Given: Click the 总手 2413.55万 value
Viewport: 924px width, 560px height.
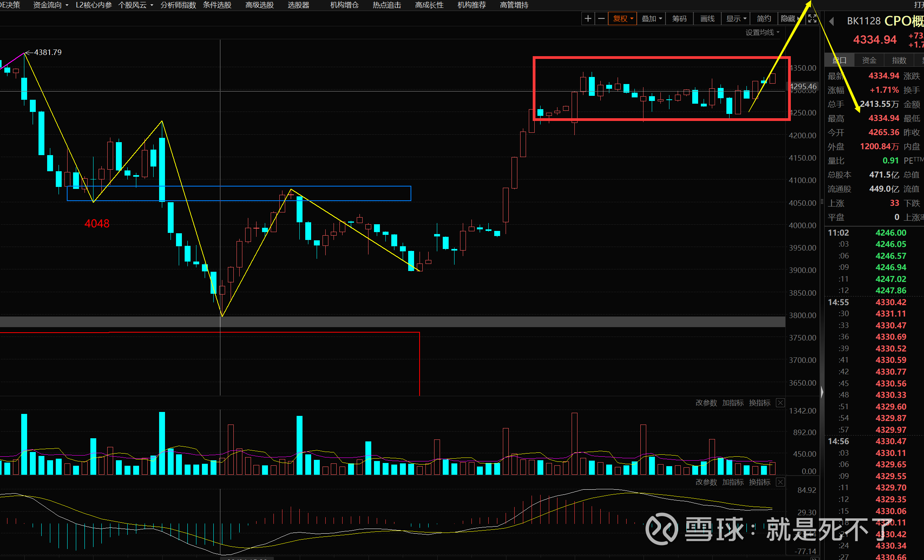Looking at the screenshot, I should (x=879, y=104).
